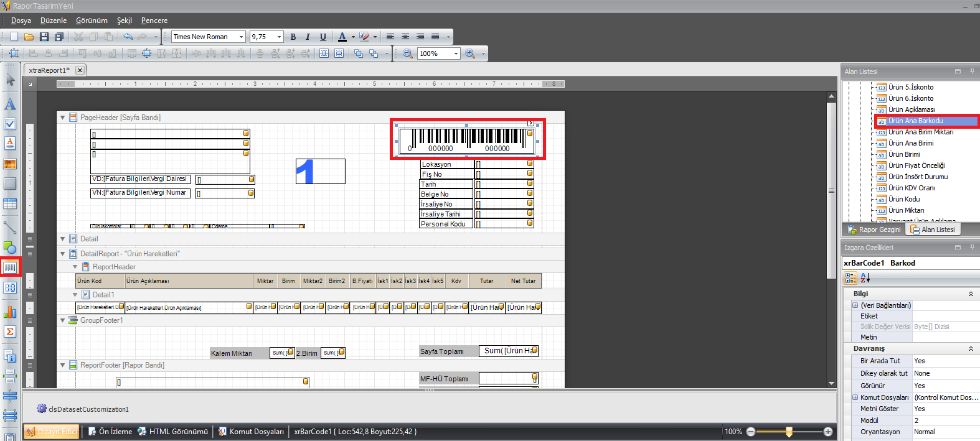Select the Check Box tool in toolbox
The width and height of the screenshot is (980, 441).
[10, 124]
